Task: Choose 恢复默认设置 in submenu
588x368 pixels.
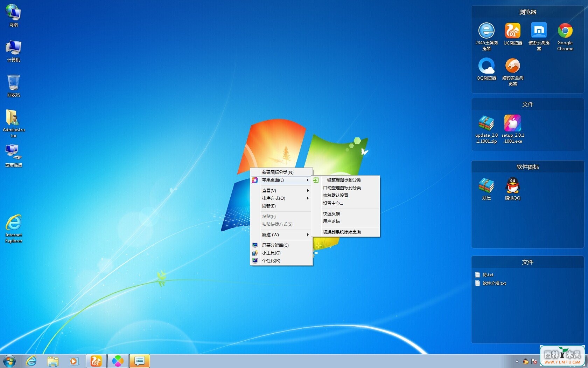Action: [345, 195]
